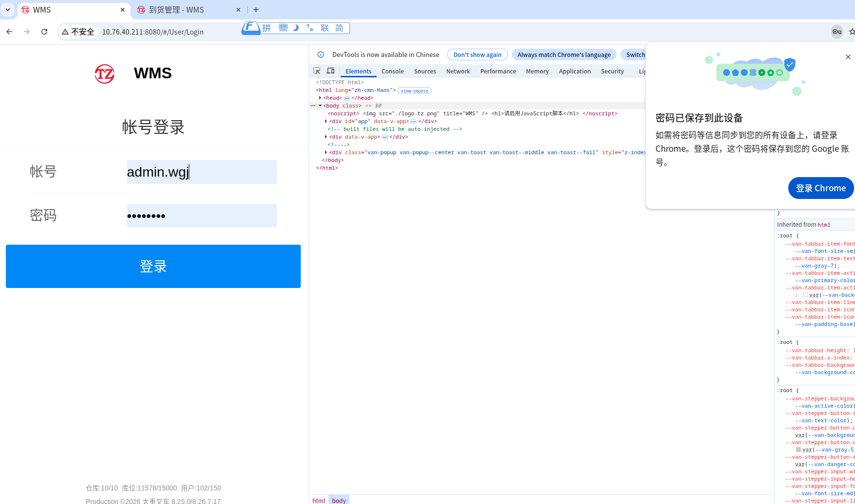The image size is (855, 504).
Task: Switch to the Console tab
Action: point(392,71)
